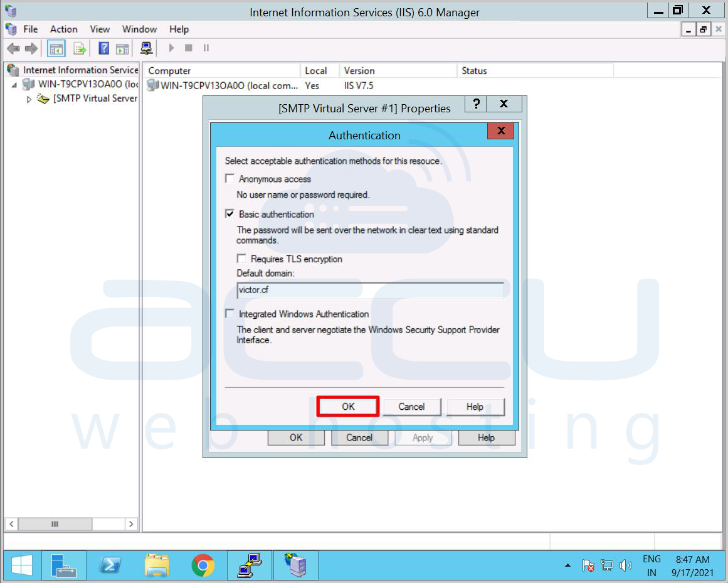This screenshot has width=728, height=583.
Task: Click the add computer toolbar icon
Action: tap(147, 48)
